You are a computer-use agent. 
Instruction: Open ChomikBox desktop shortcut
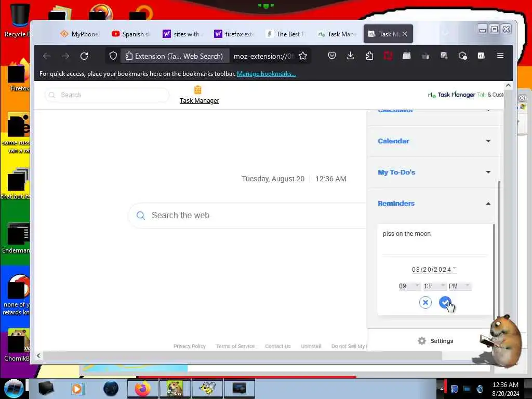point(17,344)
